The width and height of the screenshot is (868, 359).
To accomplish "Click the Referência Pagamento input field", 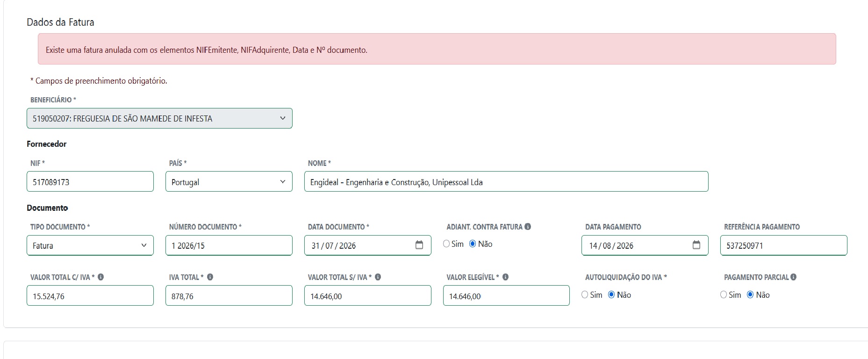I will point(784,245).
